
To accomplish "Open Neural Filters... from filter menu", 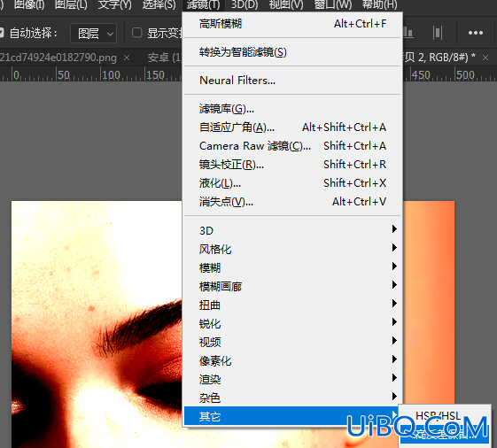I will coord(292,81).
